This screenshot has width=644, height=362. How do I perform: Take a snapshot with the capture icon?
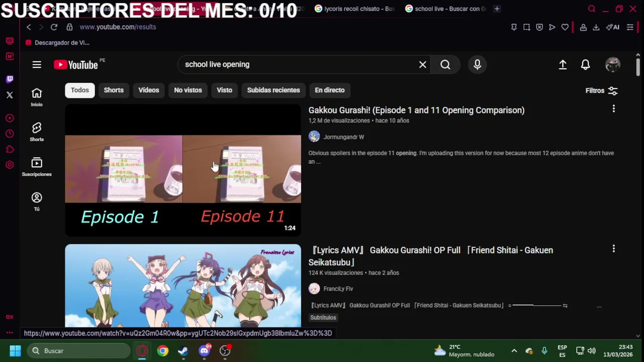click(526, 27)
